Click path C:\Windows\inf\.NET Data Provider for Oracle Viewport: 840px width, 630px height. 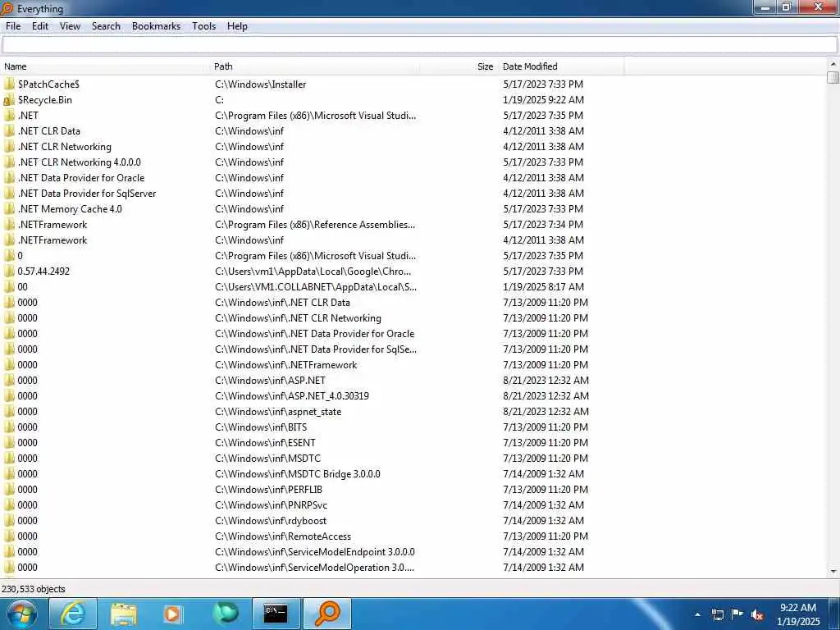pyautogui.click(x=314, y=333)
